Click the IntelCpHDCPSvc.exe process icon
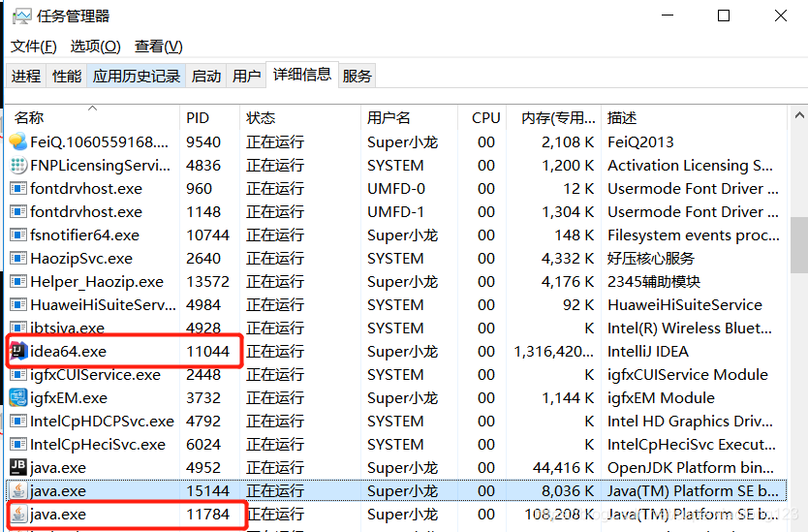 coord(18,421)
